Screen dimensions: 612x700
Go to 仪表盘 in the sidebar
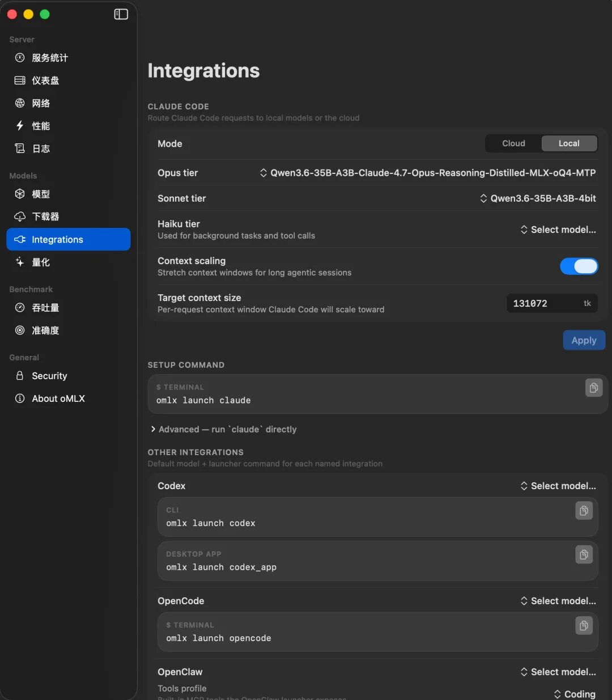69,80
